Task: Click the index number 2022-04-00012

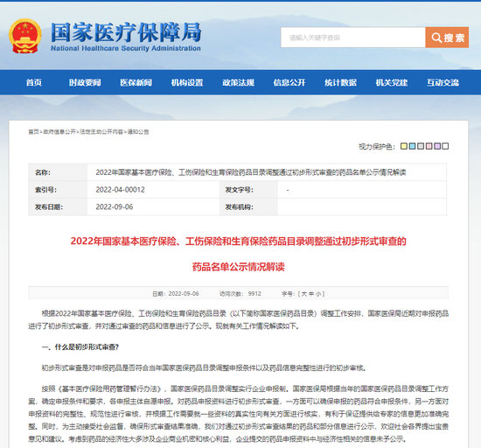Action: click(x=121, y=190)
